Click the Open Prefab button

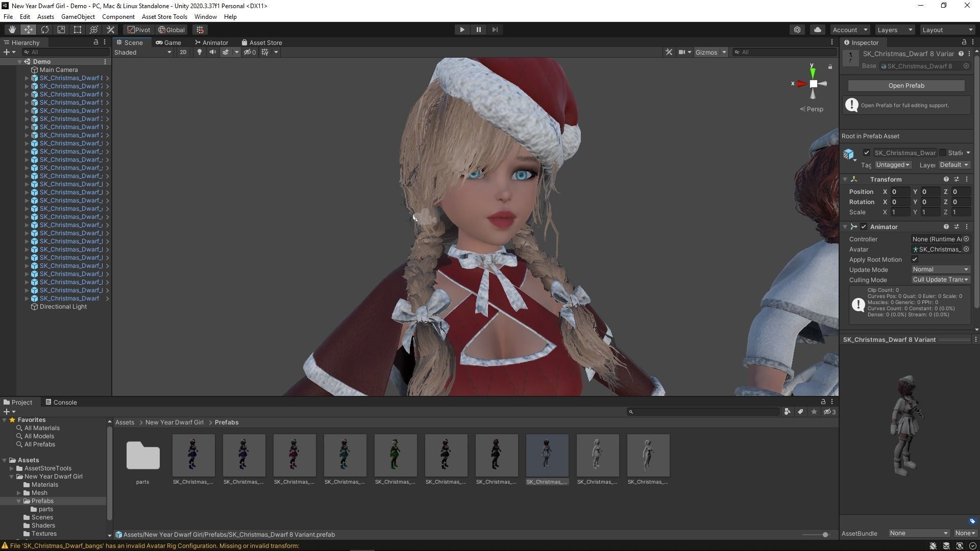point(906,85)
